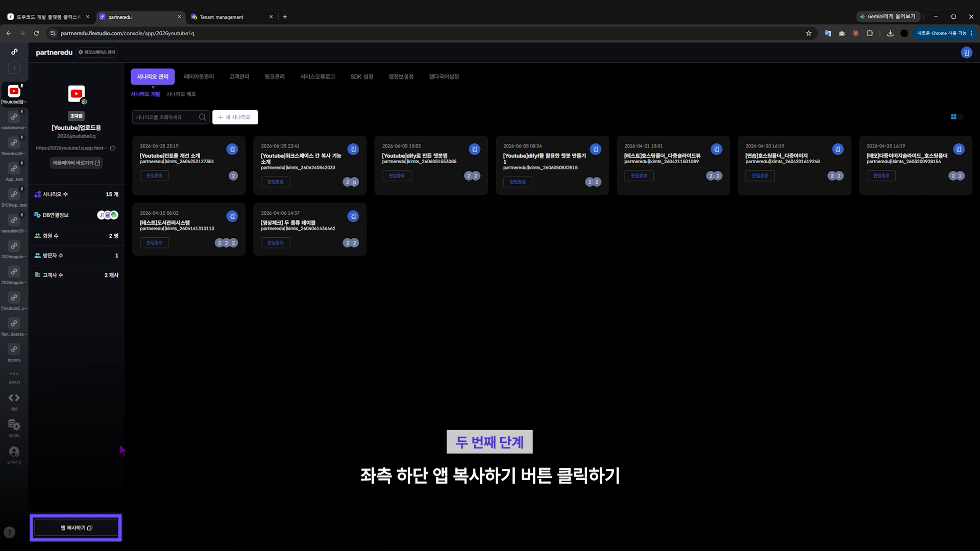Viewport: 980px width, 551px height.
Task: Open app settings gear on YouTube logo
Action: [84, 102]
